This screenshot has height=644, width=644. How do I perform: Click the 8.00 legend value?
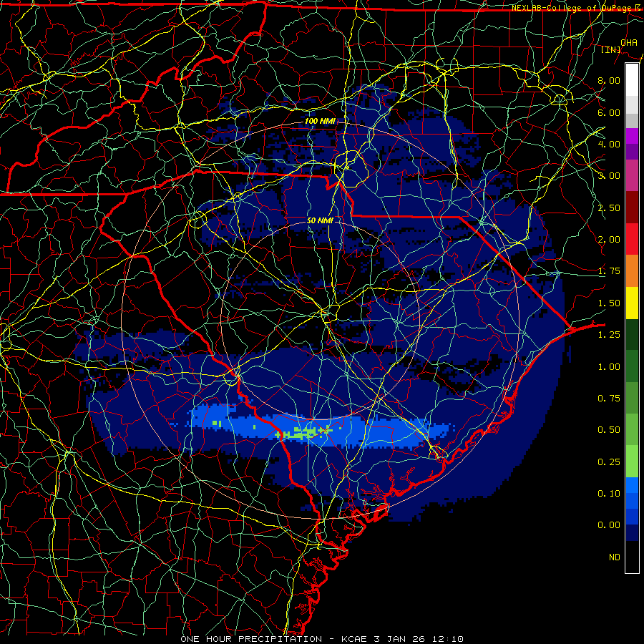[x=609, y=80]
